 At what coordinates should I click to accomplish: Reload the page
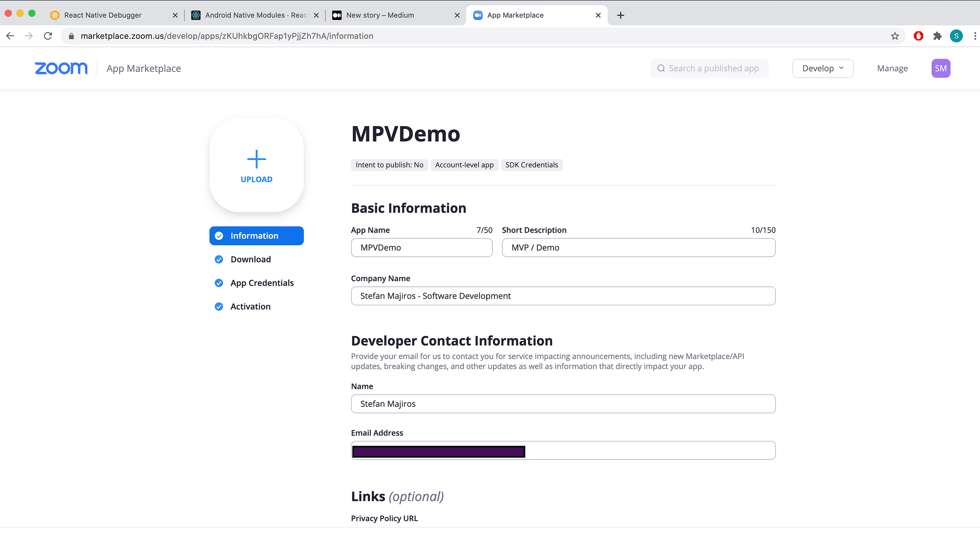[48, 36]
